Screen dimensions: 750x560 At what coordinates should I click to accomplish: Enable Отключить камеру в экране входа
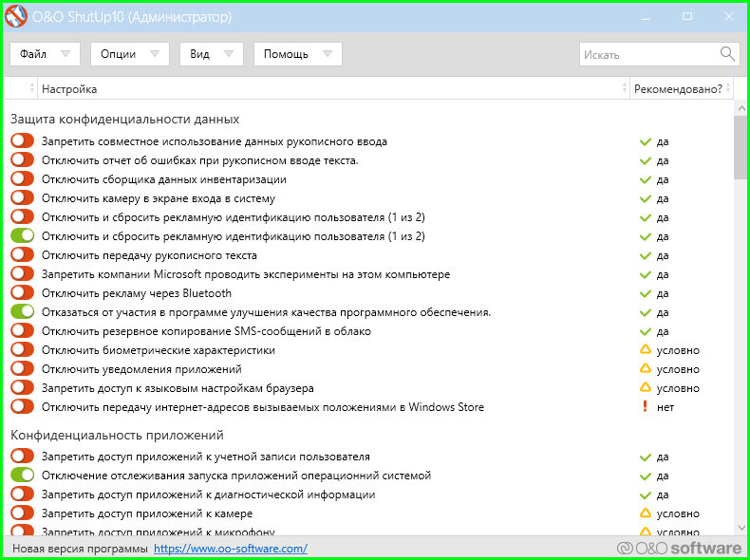23,198
